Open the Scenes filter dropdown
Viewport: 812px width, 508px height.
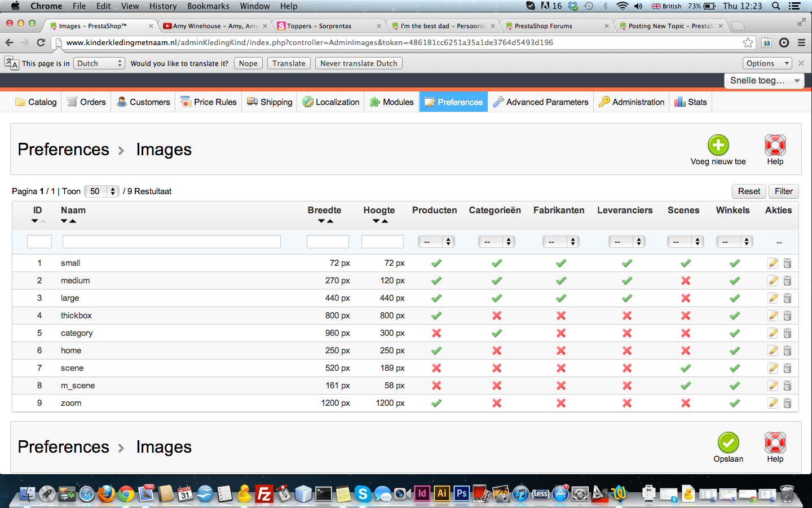pyautogui.click(x=686, y=242)
